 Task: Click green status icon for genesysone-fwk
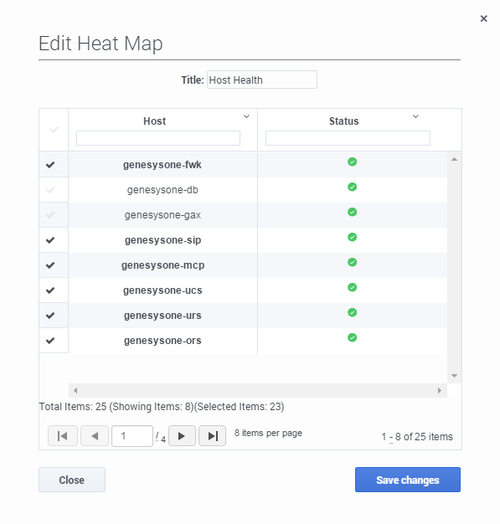[x=352, y=162]
